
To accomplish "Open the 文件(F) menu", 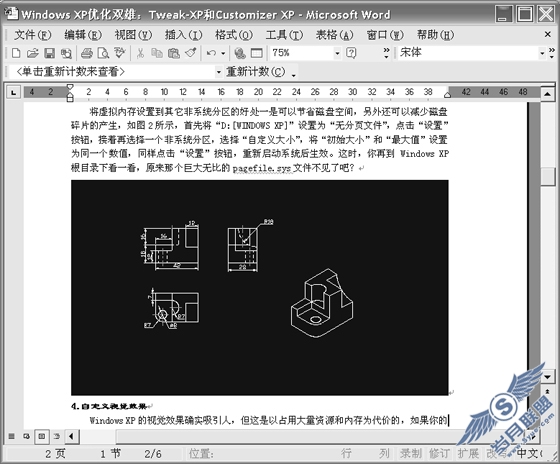I will pyautogui.click(x=32, y=35).
